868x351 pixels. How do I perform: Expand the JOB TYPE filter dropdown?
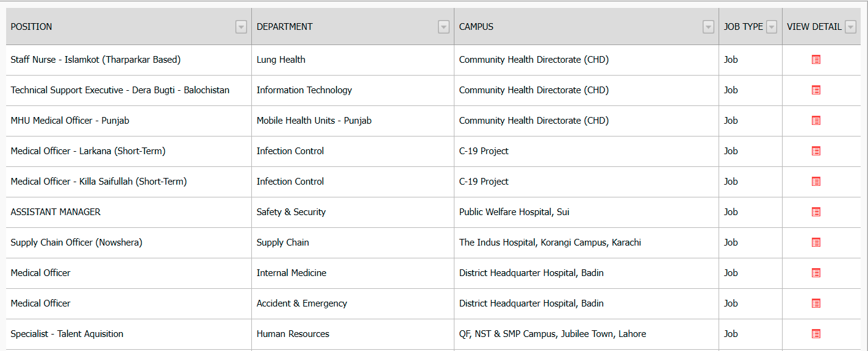pyautogui.click(x=772, y=27)
